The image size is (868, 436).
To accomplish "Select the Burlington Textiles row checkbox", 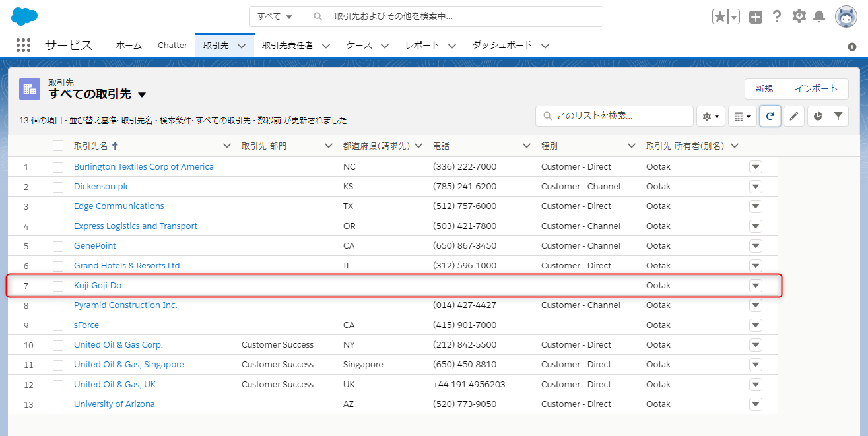I will (58, 167).
